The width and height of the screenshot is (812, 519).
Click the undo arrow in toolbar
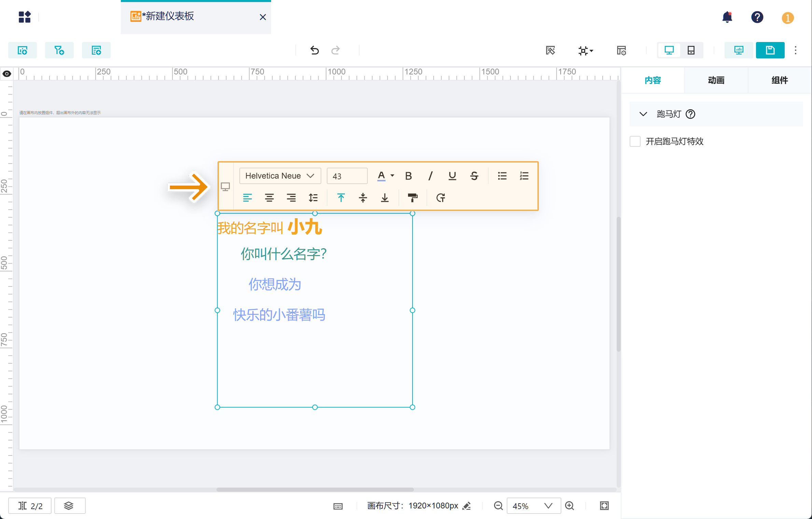[314, 51]
